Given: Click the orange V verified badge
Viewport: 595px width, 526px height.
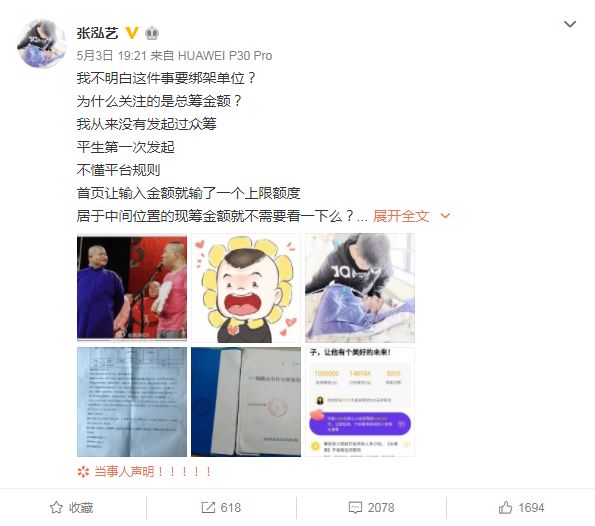Looking at the screenshot, I should (x=132, y=33).
